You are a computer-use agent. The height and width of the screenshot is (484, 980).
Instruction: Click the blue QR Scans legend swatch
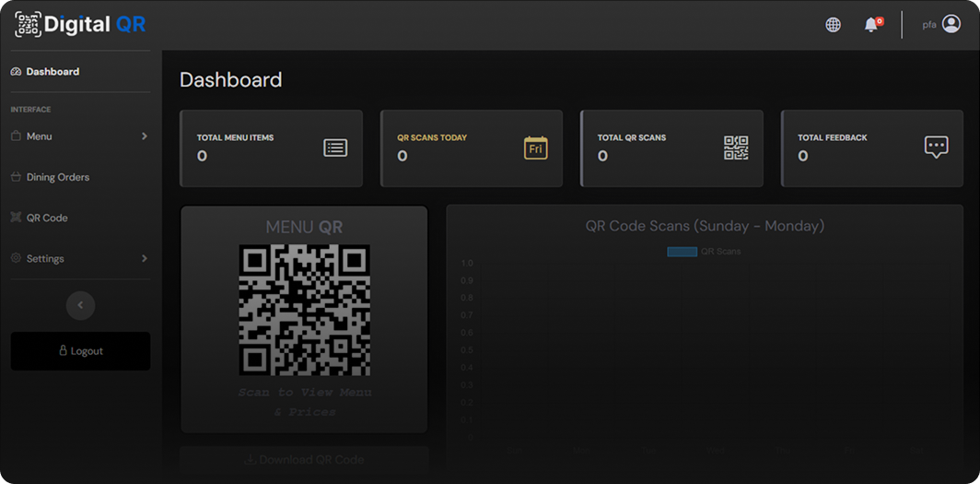682,252
